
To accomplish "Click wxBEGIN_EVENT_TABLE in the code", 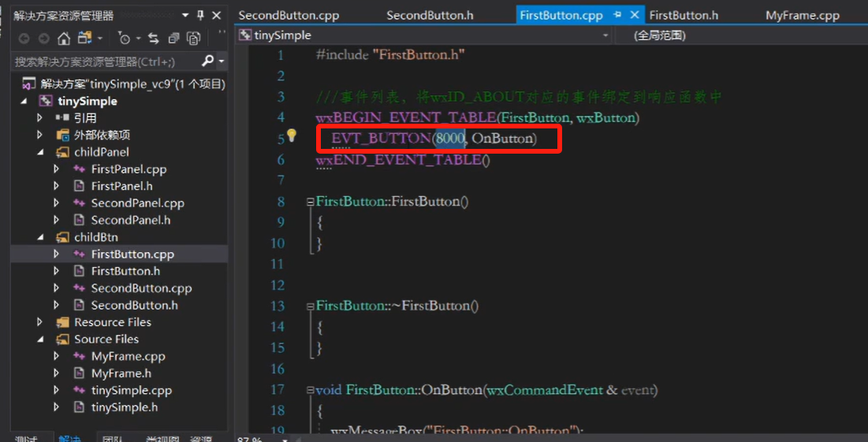I will (x=406, y=118).
